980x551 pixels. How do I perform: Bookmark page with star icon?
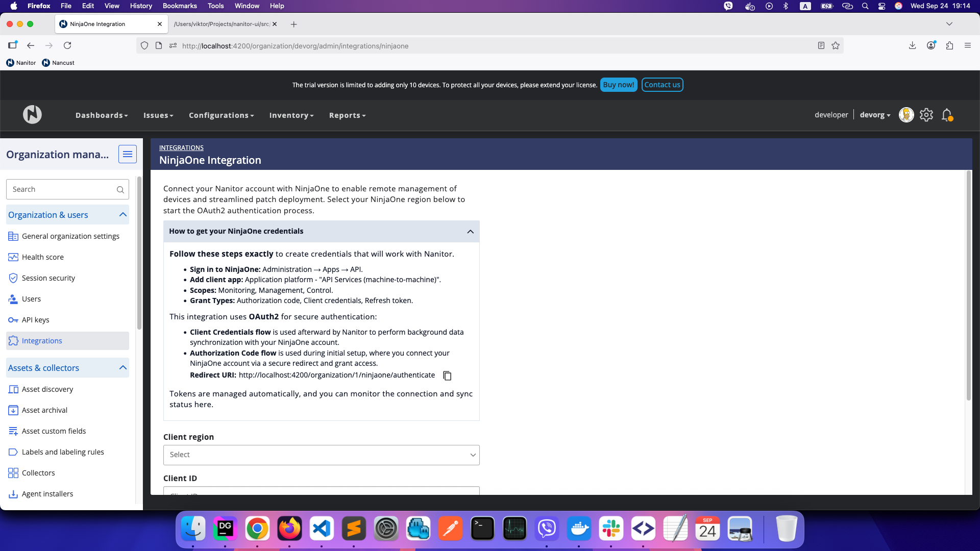[x=836, y=46]
